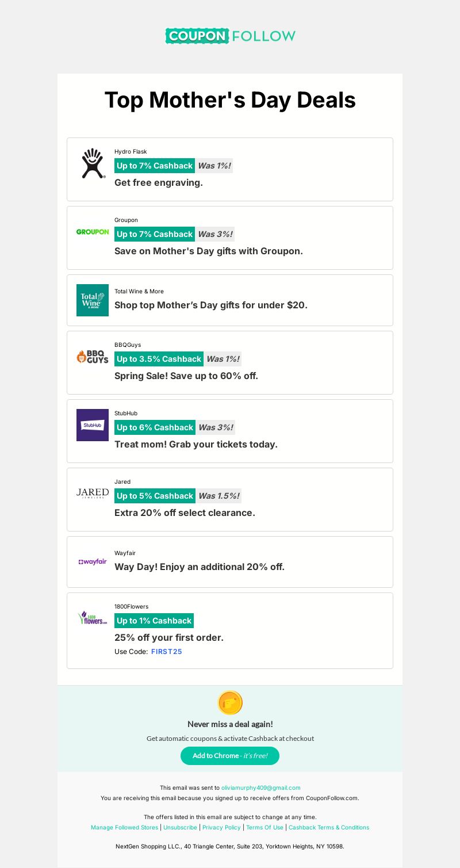Click the 1800Flowers logo

pos(93,618)
